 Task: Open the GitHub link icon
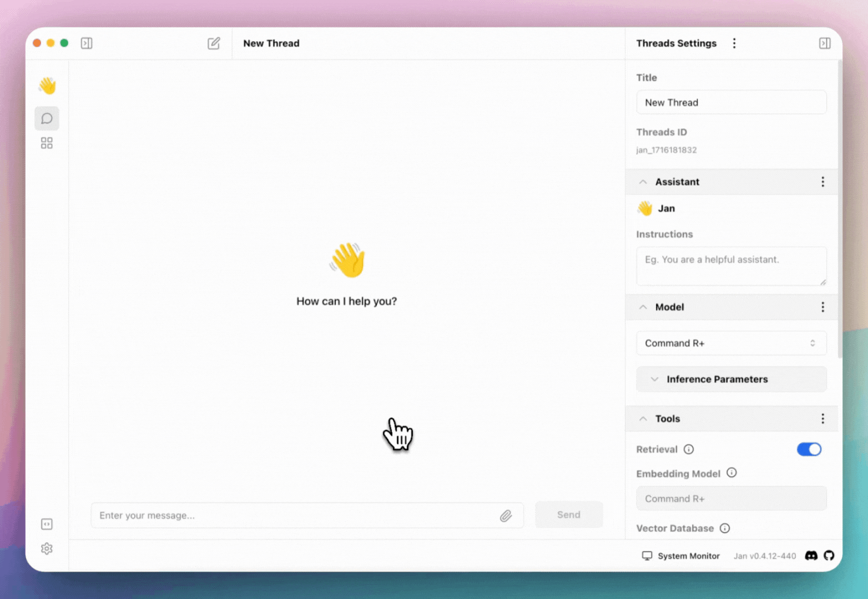point(829,556)
